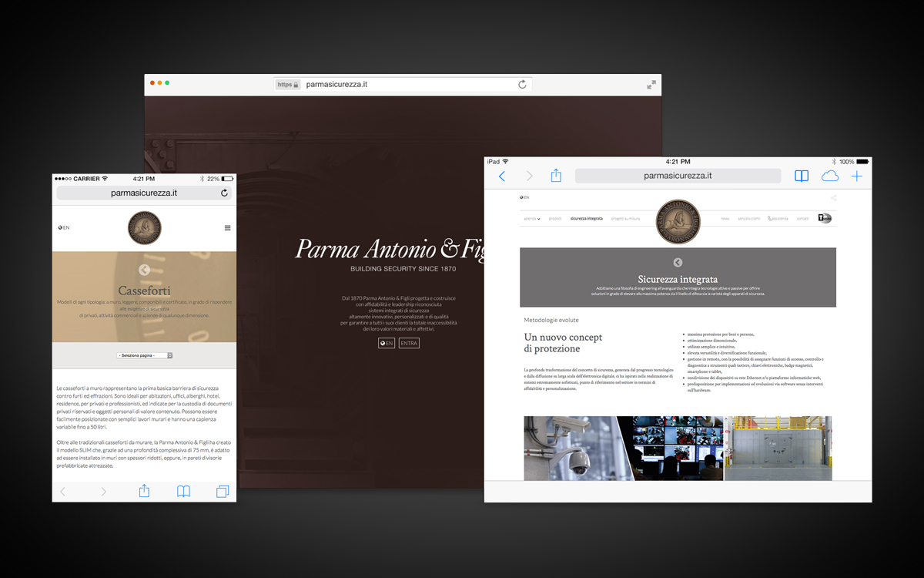Tap the Share icon in iPad browser

click(x=556, y=176)
